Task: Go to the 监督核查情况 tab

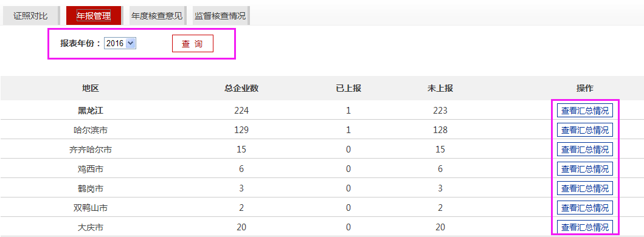Action: pyautogui.click(x=220, y=16)
